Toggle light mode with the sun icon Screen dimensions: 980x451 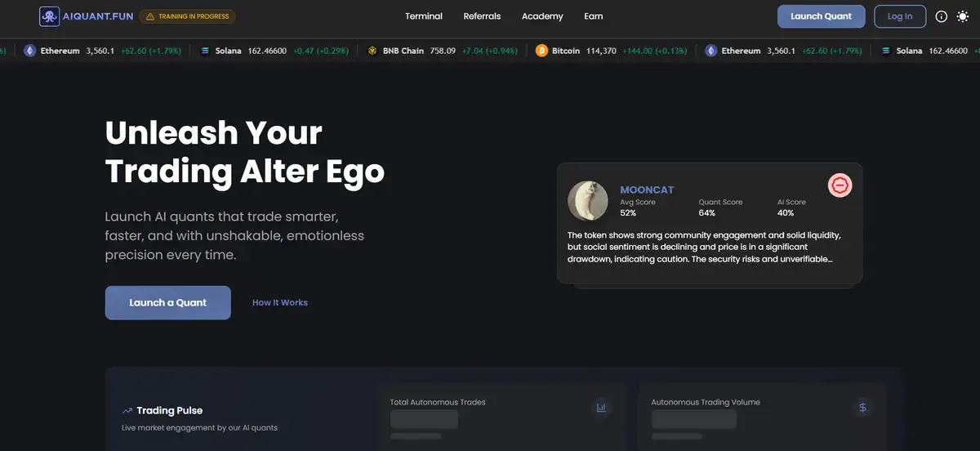pyautogui.click(x=962, y=16)
